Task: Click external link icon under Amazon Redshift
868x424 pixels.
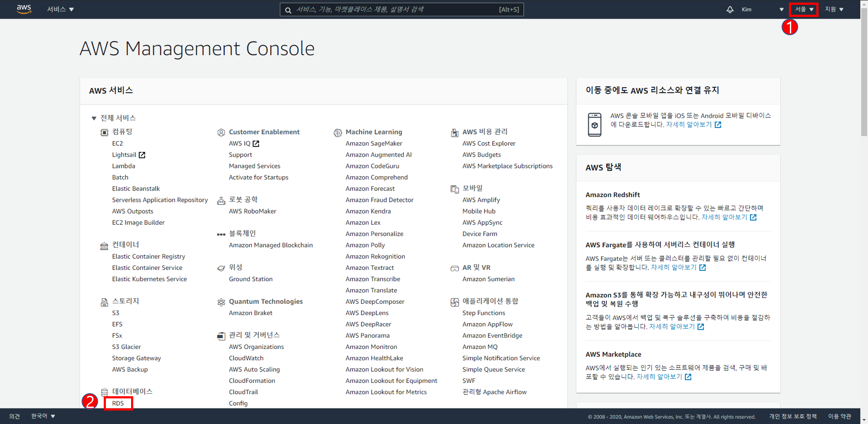Action: point(753,217)
